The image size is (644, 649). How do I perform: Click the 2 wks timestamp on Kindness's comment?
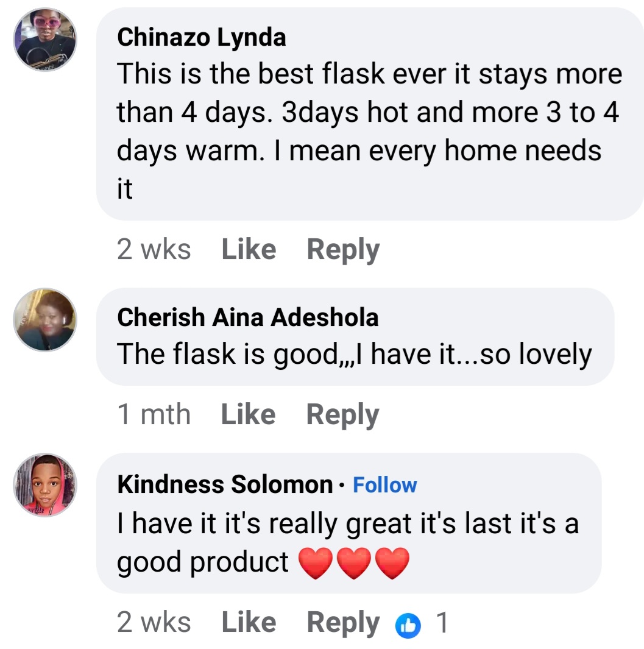pyautogui.click(x=154, y=623)
